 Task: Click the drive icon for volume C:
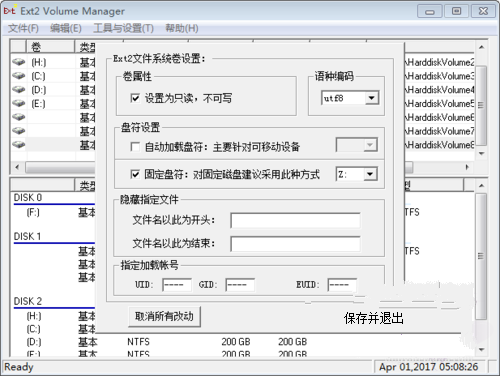click(x=19, y=76)
